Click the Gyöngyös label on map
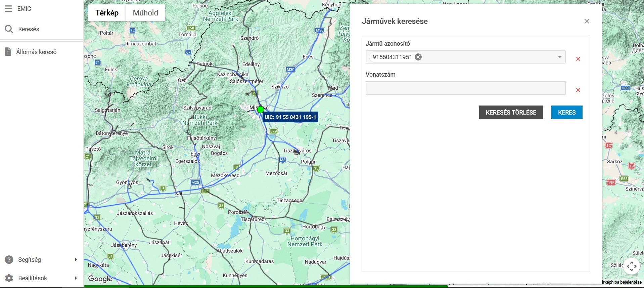Viewport: 644px width, 288px height. tap(127, 182)
